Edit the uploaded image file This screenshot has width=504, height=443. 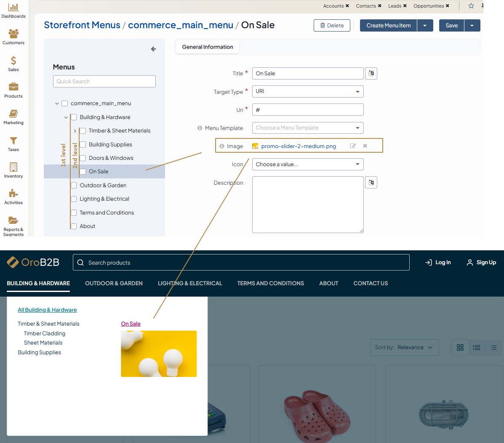coord(353,146)
